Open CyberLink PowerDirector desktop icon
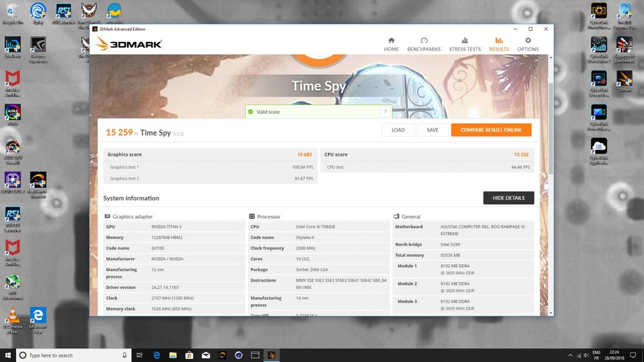Screen dimensions: 644x362 pyautogui.click(x=599, y=118)
